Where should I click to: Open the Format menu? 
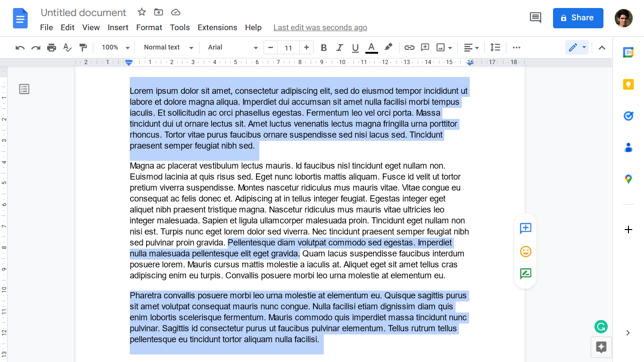click(149, 27)
